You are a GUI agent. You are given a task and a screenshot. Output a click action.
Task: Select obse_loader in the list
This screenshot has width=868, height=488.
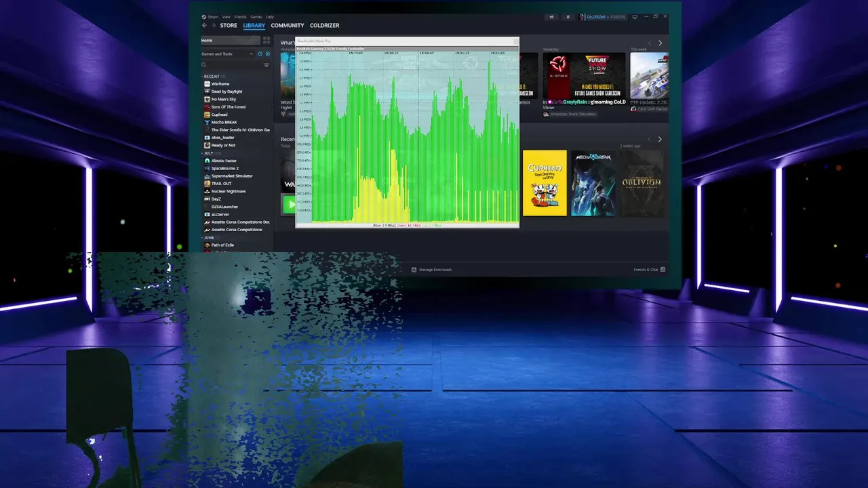(x=222, y=138)
